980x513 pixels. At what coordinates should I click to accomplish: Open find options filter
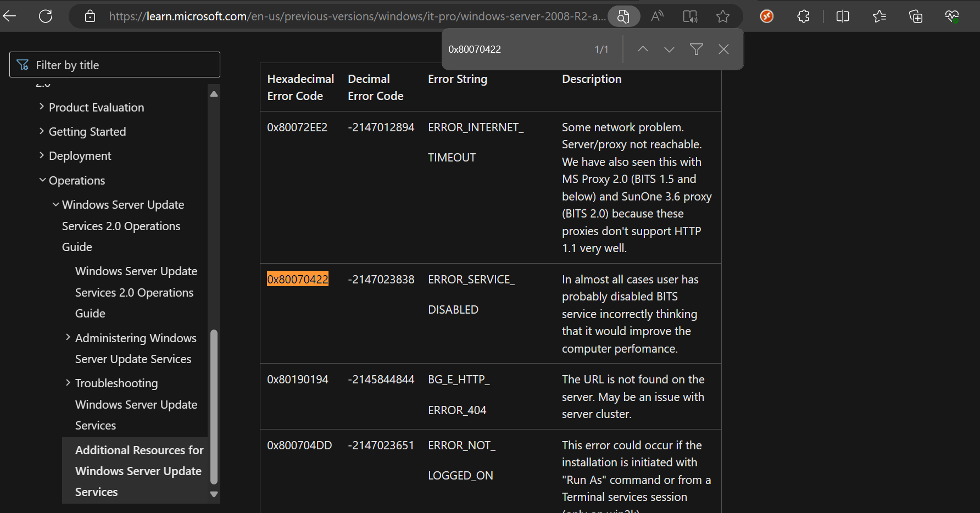[697, 49]
